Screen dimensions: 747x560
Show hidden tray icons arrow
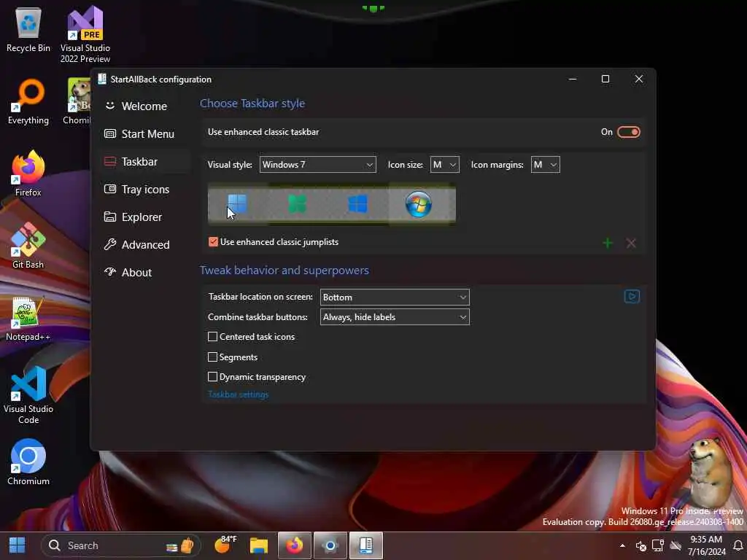(622, 545)
